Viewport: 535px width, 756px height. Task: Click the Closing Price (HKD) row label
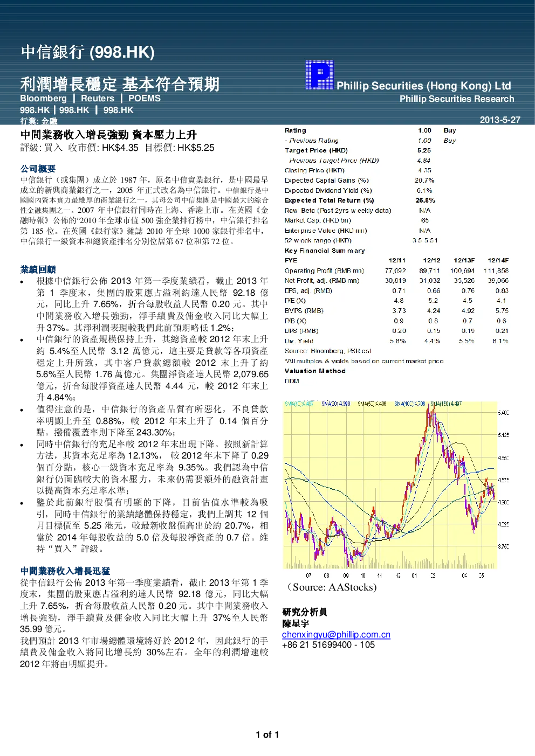[314, 170]
